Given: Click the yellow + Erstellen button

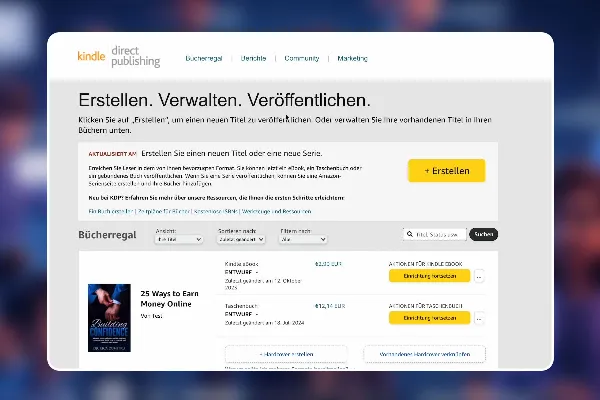Looking at the screenshot, I should (447, 171).
